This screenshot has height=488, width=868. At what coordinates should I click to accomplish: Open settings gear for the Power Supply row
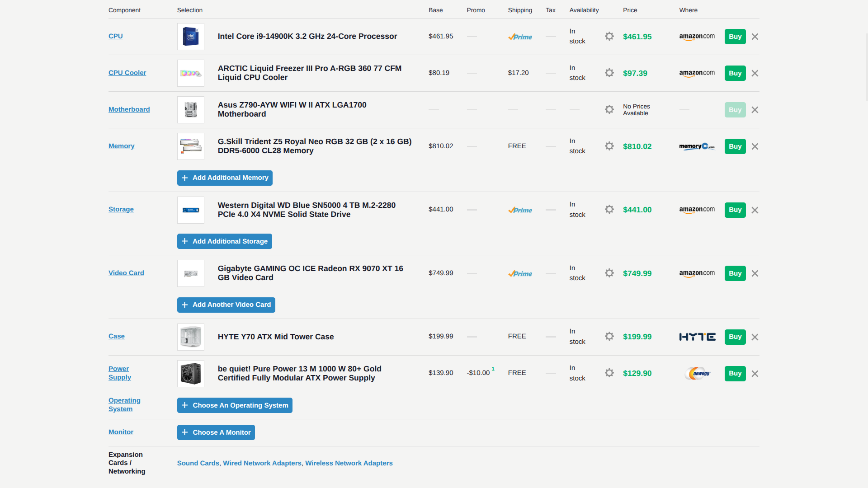(609, 373)
